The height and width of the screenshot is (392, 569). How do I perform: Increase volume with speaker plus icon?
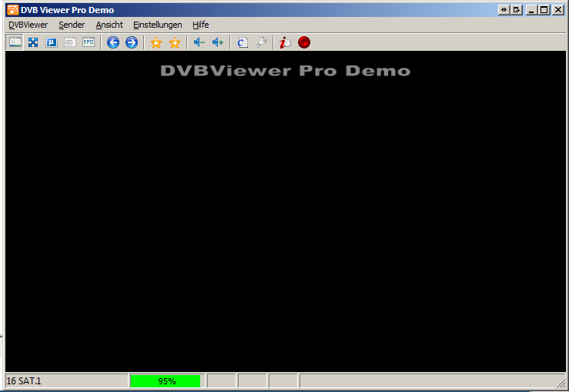click(x=218, y=42)
